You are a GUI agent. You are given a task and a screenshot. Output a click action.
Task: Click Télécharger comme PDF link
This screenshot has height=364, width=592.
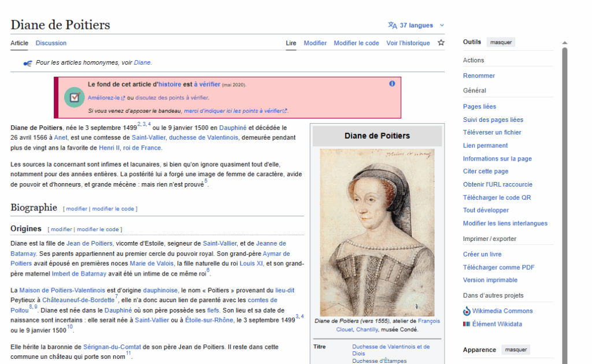(x=498, y=267)
